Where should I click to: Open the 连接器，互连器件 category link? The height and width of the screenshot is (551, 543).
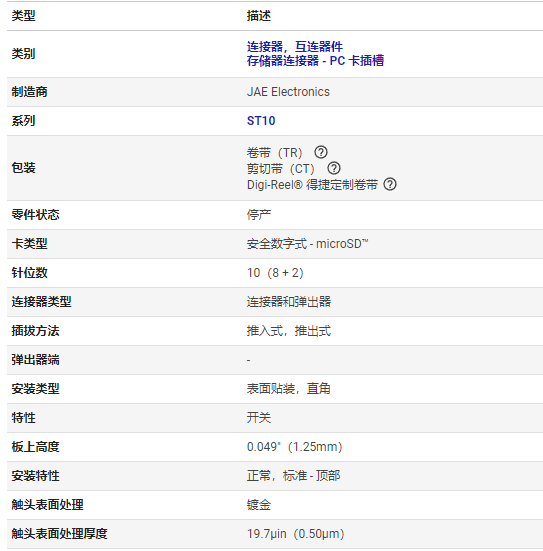(x=295, y=46)
